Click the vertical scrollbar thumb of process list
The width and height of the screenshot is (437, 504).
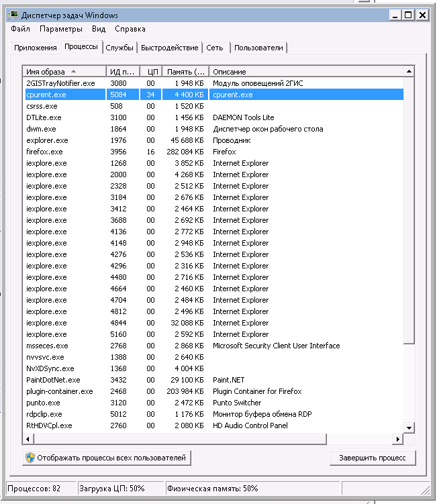[x=409, y=208]
